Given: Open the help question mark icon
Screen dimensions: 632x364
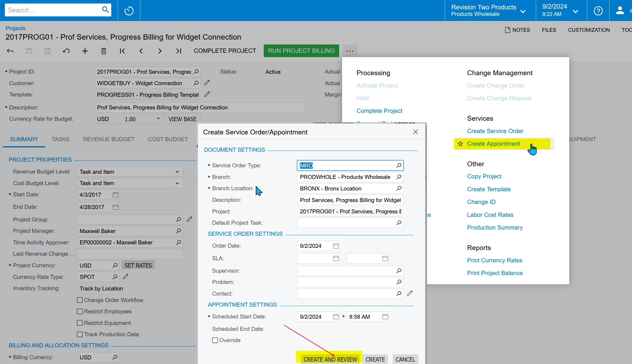Looking at the screenshot, I should pos(598,11).
